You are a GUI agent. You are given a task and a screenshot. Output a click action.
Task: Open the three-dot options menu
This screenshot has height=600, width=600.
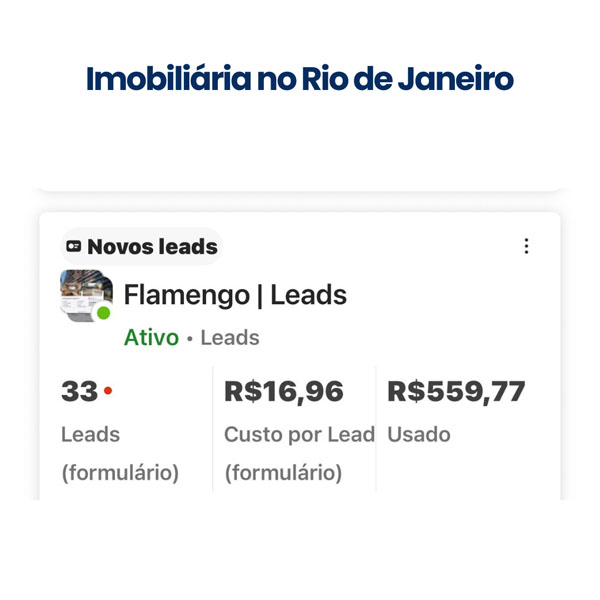[527, 246]
